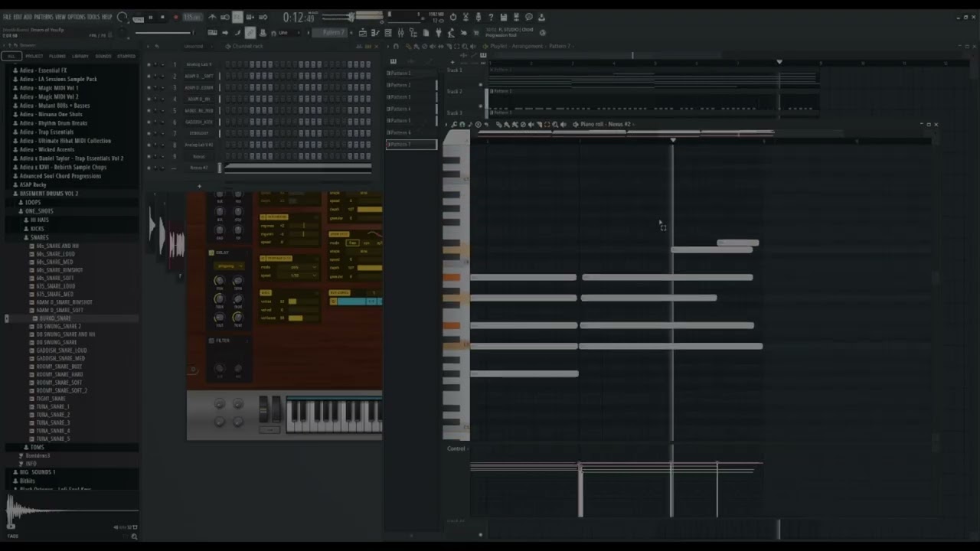The image size is (980, 551).
Task: Select Pattern 3 in the pattern picker
Action: (411, 97)
